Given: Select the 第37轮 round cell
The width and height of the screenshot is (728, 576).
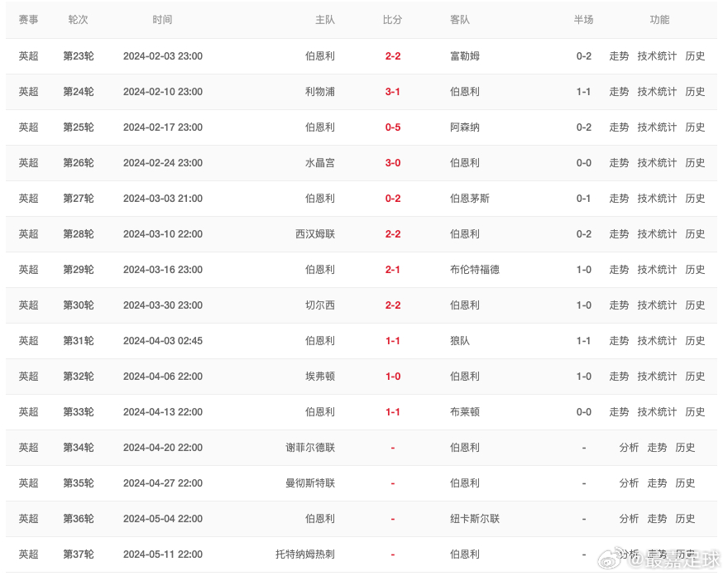Looking at the screenshot, I should tap(79, 554).
